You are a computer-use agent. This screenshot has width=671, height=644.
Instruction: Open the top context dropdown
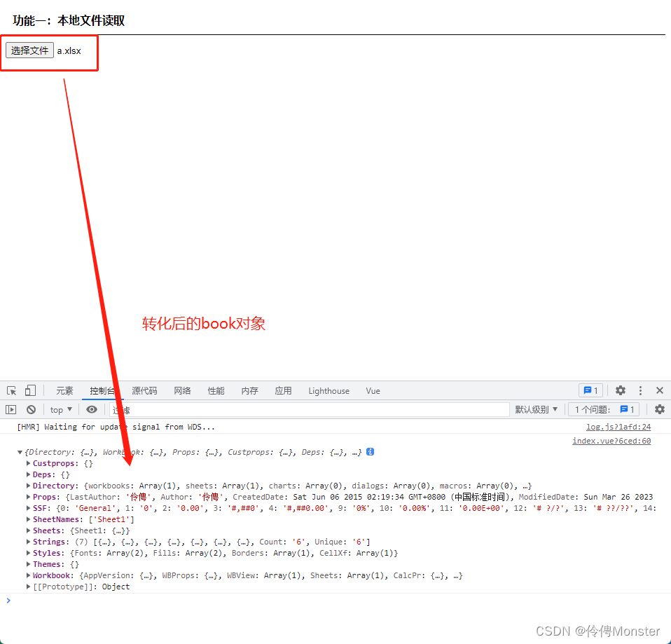61,410
